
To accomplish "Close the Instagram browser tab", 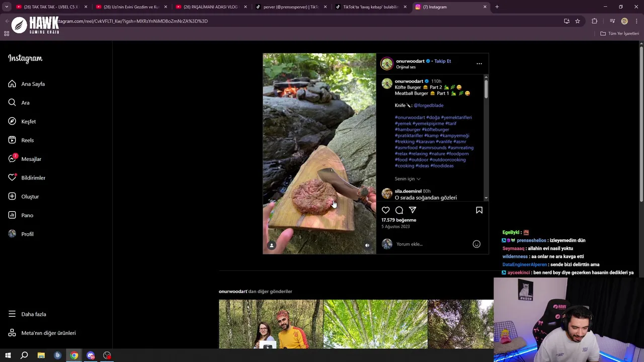I will point(485,7).
